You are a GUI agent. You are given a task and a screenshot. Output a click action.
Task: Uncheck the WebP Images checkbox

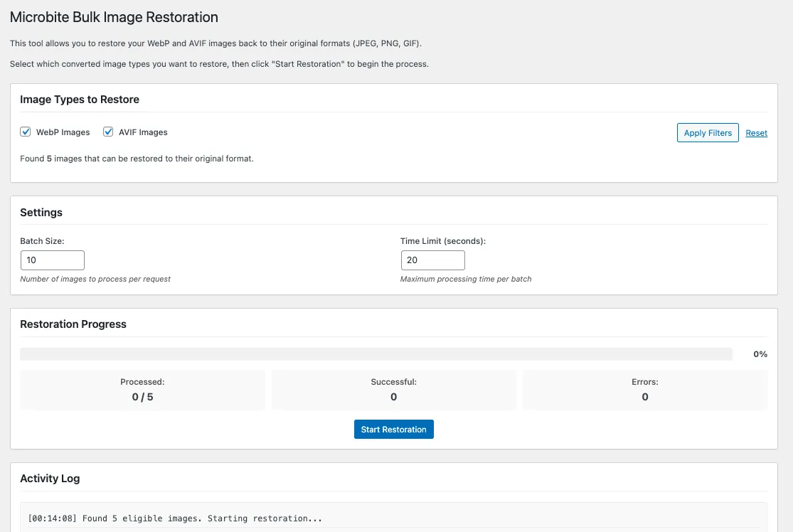tap(26, 132)
